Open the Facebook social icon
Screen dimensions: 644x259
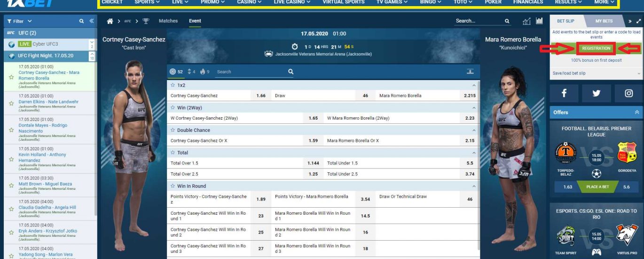point(564,93)
